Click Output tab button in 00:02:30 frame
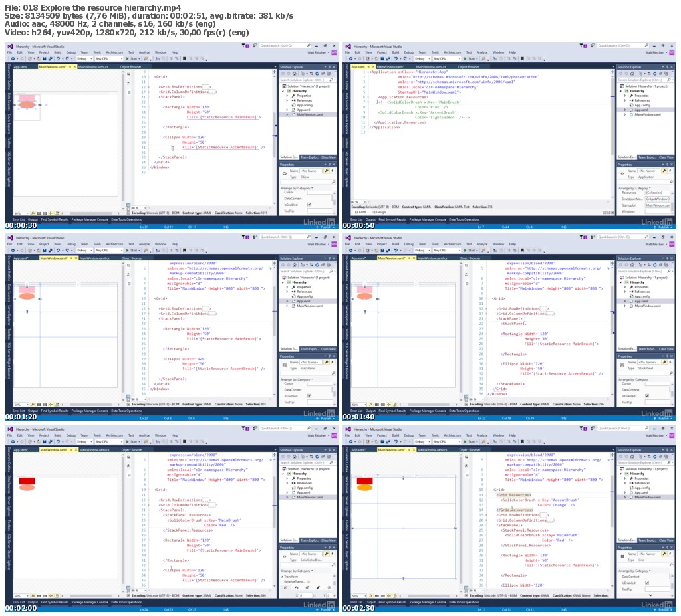681x616 pixels. pyautogui.click(x=370, y=602)
